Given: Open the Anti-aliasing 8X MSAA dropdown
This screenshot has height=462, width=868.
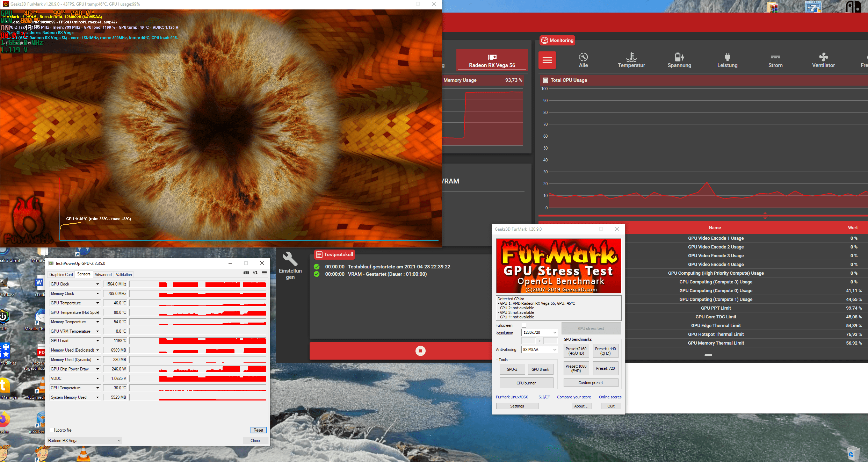Looking at the screenshot, I should coord(540,349).
